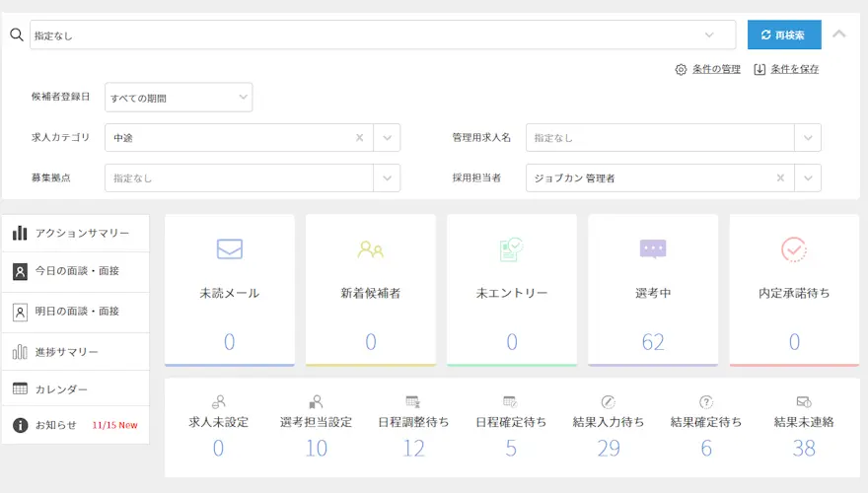Click the 条件を保存 link
Image resolution: width=868 pixels, height=493 pixels.
pos(786,69)
